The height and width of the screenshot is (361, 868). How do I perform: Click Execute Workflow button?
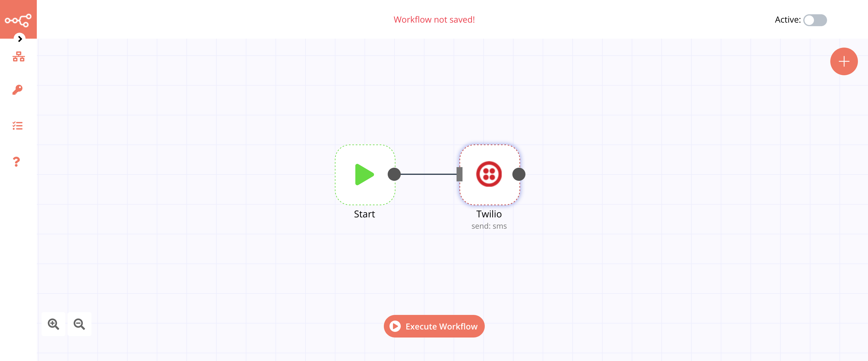[434, 326]
